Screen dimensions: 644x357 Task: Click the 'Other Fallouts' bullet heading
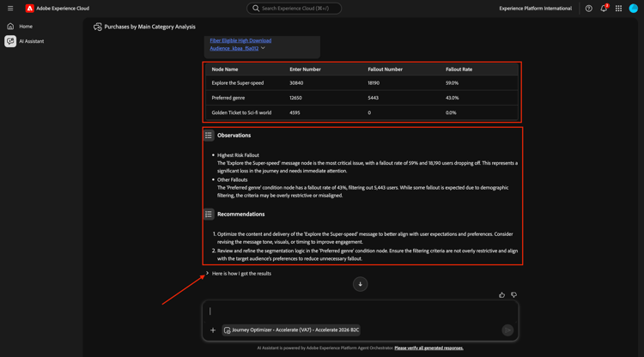[232, 179]
